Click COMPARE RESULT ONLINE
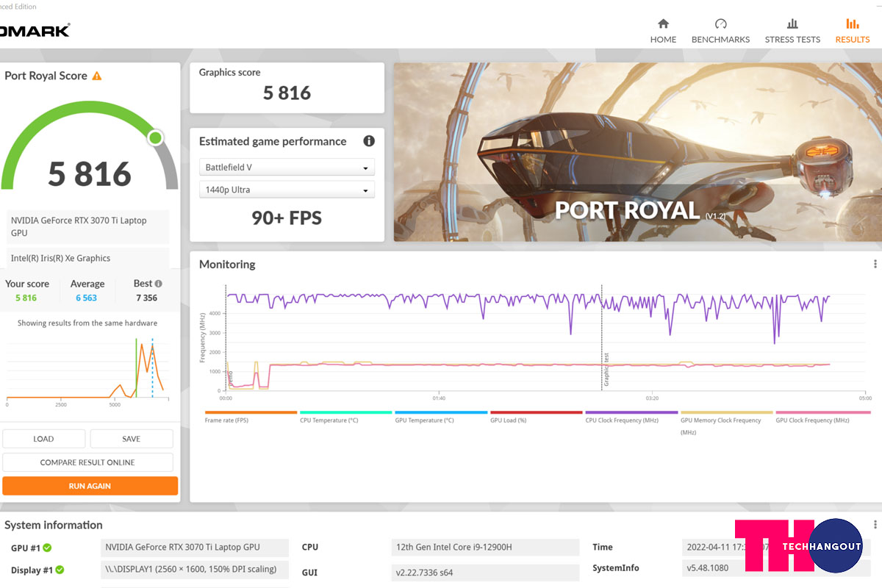This screenshot has height=588, width=882. pyautogui.click(x=87, y=462)
